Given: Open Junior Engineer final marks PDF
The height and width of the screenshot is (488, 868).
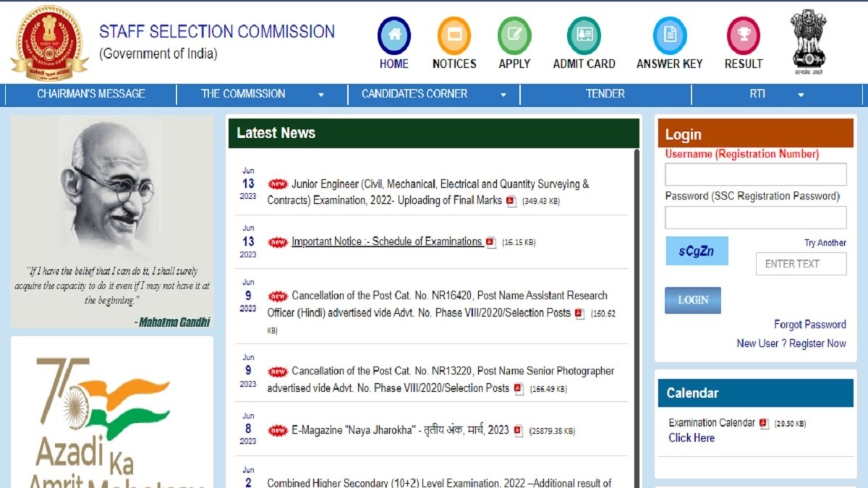Looking at the screenshot, I should click(x=511, y=201).
